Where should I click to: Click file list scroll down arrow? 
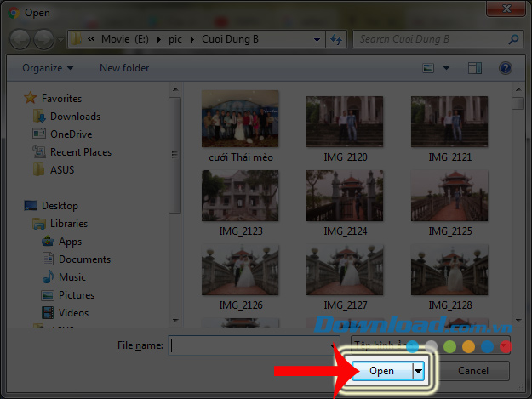(x=518, y=320)
